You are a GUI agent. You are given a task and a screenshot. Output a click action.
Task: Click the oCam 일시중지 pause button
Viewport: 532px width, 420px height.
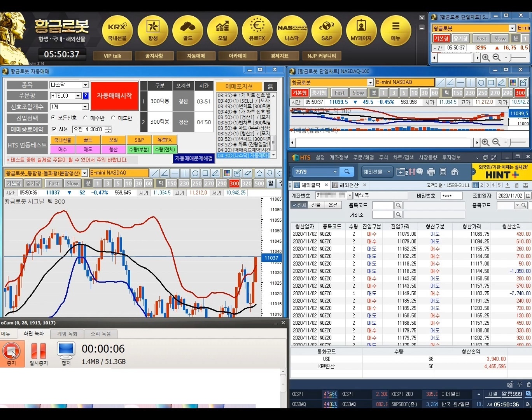pos(38,353)
